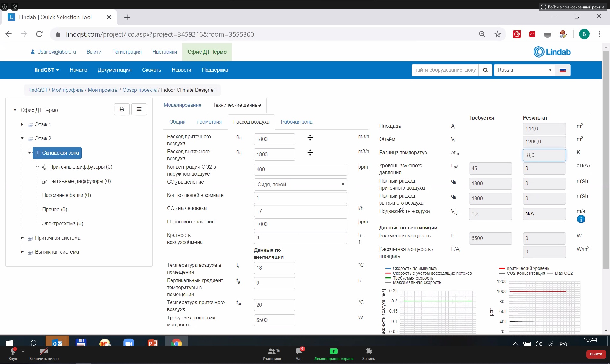Open the Zoom Чат icon
610x364 pixels.
[299, 351]
